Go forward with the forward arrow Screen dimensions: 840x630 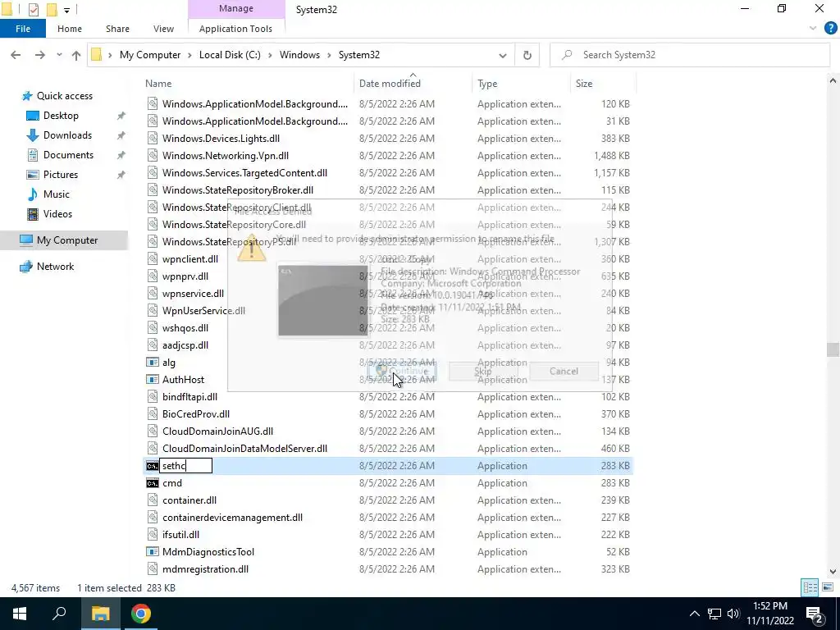coord(39,55)
